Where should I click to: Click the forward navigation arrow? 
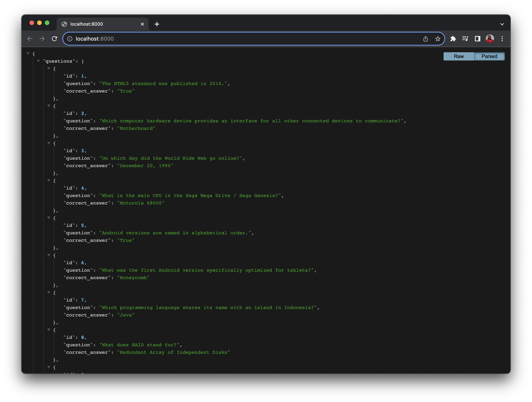pos(42,38)
